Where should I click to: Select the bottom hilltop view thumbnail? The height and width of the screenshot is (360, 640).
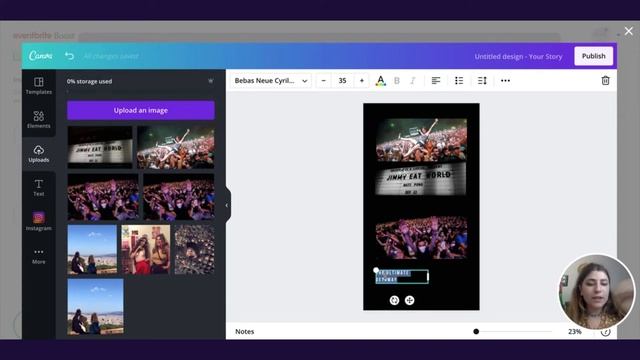pos(96,307)
